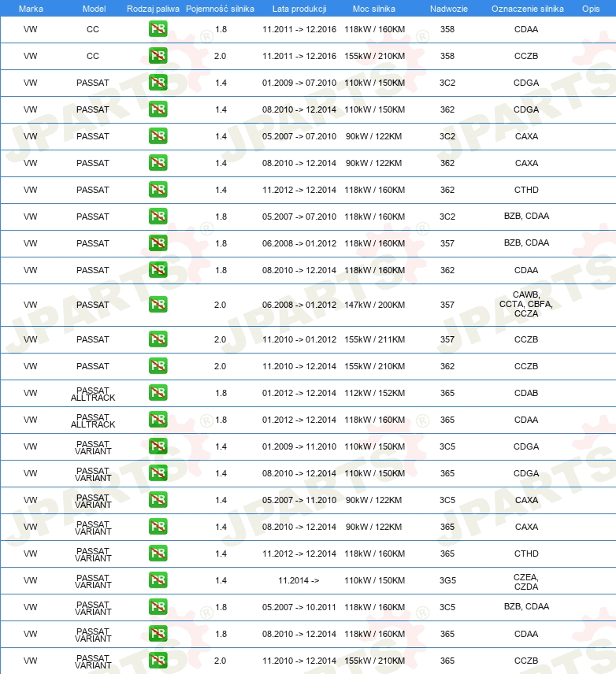The image size is (616, 674).
Task: Click fuel icon in Passat 3C2 CDGA row
Action: pos(158,83)
